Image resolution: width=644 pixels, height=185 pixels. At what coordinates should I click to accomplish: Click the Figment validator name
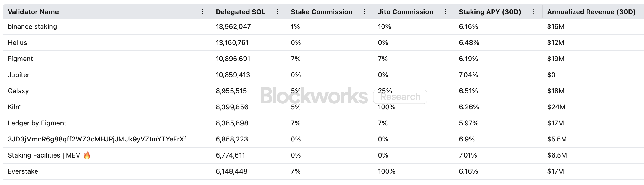click(x=20, y=59)
